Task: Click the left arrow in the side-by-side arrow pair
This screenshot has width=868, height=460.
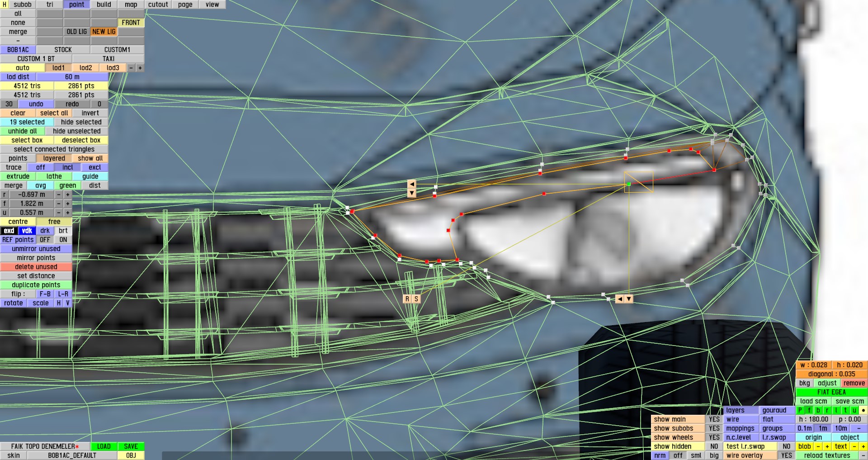Action: (x=620, y=299)
